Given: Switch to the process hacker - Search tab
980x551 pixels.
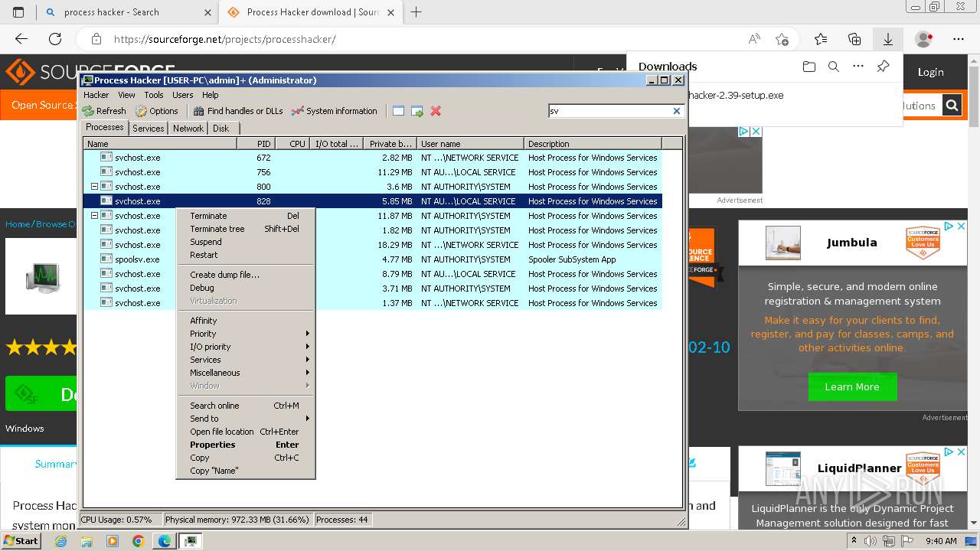Looking at the screenshot, I should (128, 12).
